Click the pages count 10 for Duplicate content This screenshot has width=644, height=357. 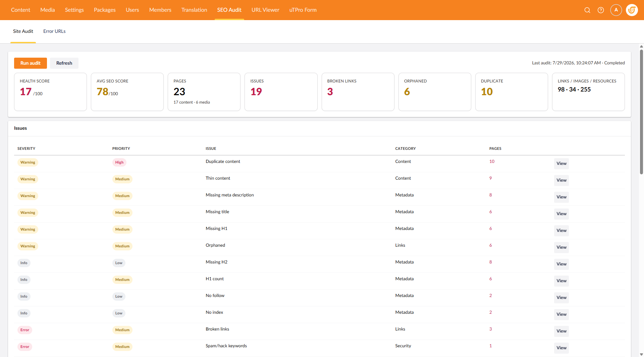[492, 162]
